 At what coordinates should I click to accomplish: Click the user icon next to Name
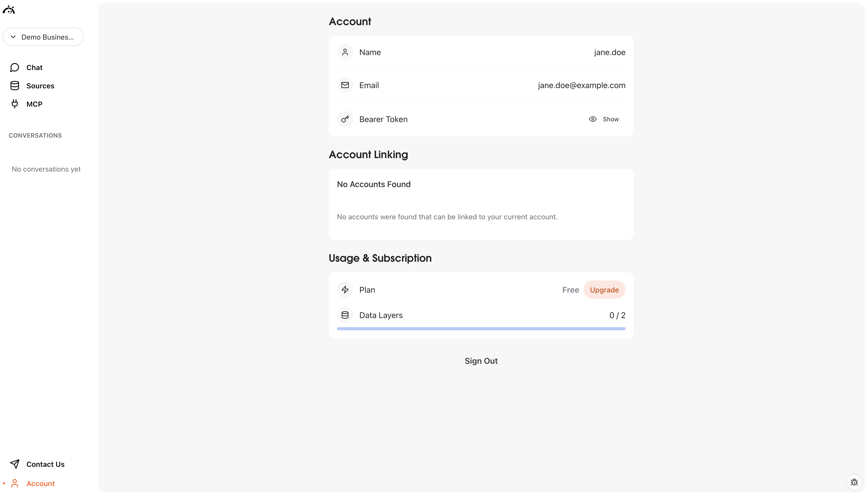click(345, 52)
